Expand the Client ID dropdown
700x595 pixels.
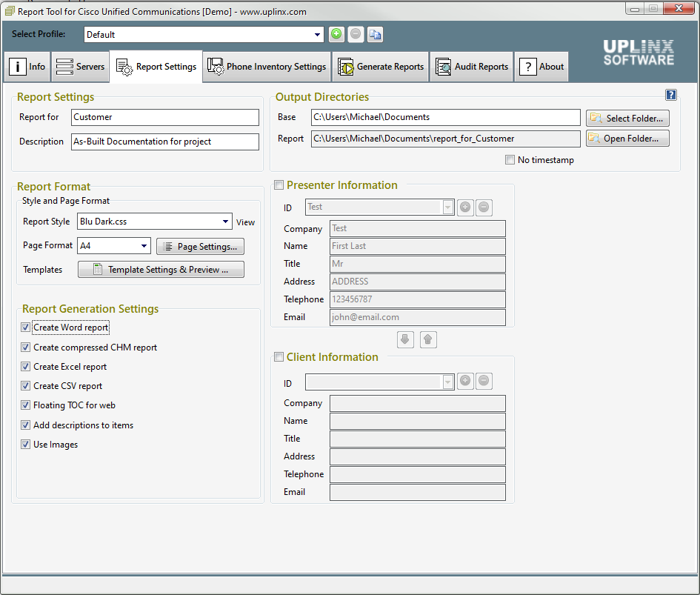click(x=447, y=382)
